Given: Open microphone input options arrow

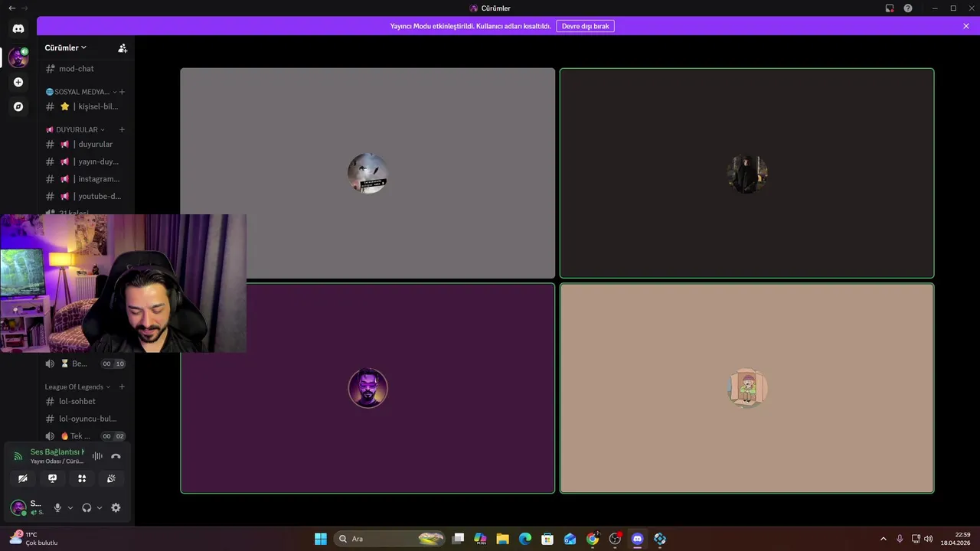Looking at the screenshot, I should pos(70,507).
